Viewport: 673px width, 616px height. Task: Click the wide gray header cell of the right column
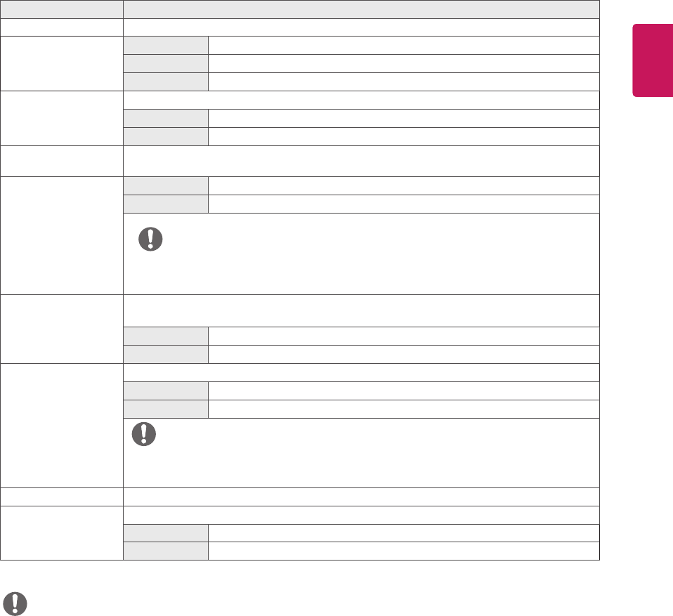[361, 9]
